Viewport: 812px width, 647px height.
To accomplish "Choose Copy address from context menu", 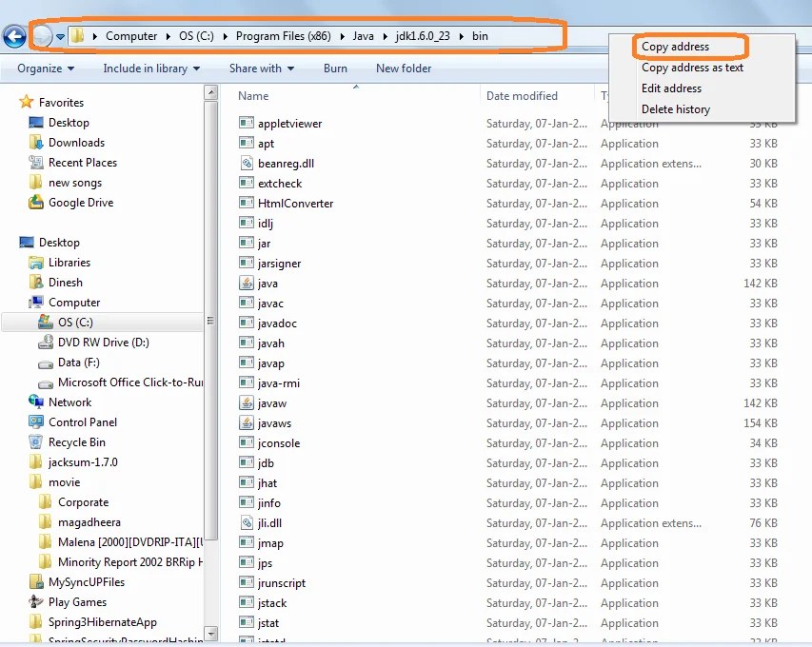I will [x=675, y=47].
